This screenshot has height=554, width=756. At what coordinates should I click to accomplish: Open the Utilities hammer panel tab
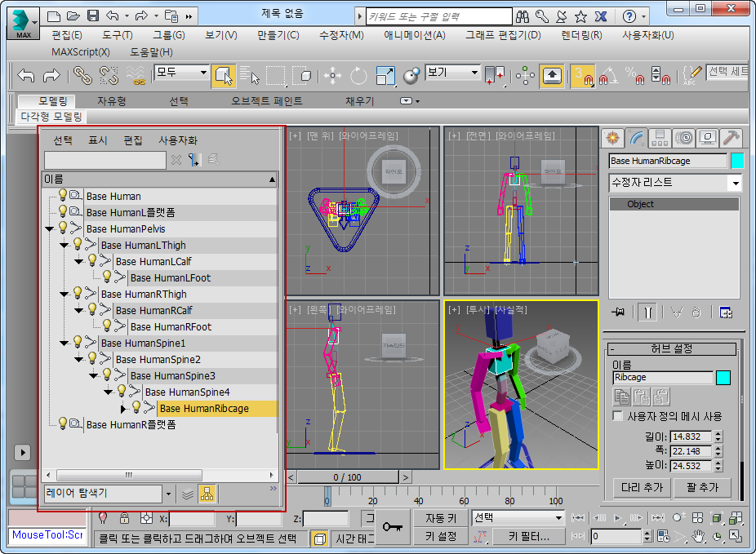click(732, 137)
